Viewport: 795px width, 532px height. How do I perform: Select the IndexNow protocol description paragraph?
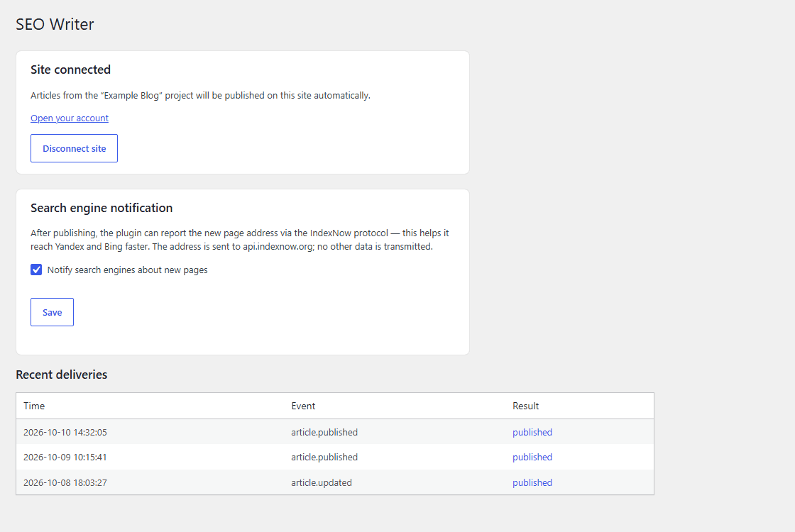(239, 240)
